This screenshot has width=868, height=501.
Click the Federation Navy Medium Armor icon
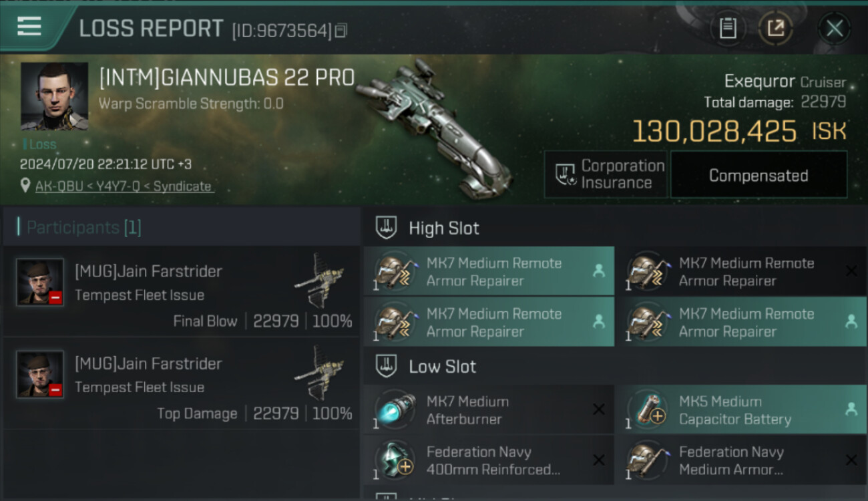tap(646, 460)
